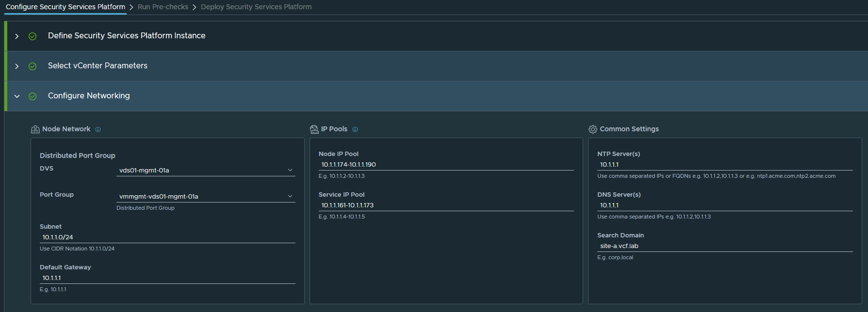Click the Node Network section icon
The width and height of the screenshot is (868, 312).
point(35,129)
